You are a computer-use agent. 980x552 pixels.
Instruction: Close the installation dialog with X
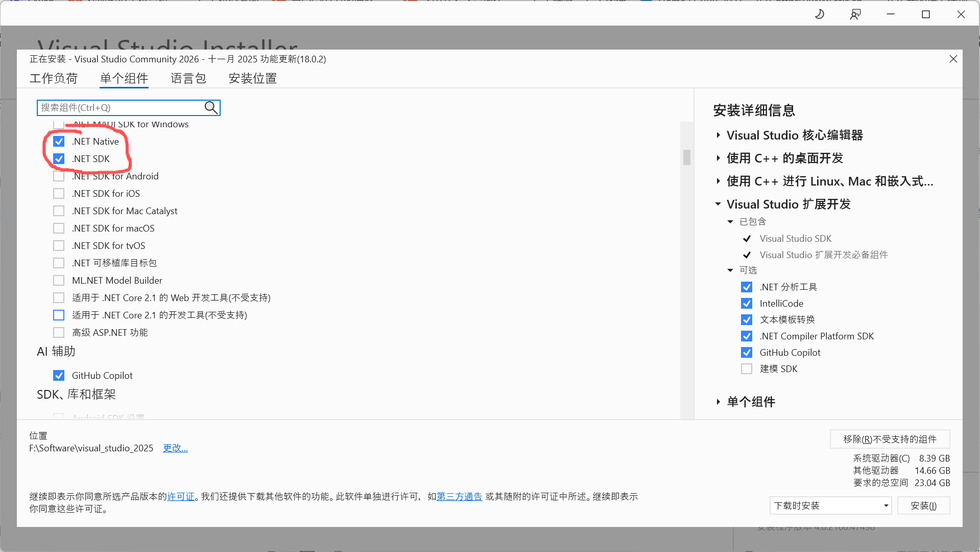(x=953, y=59)
